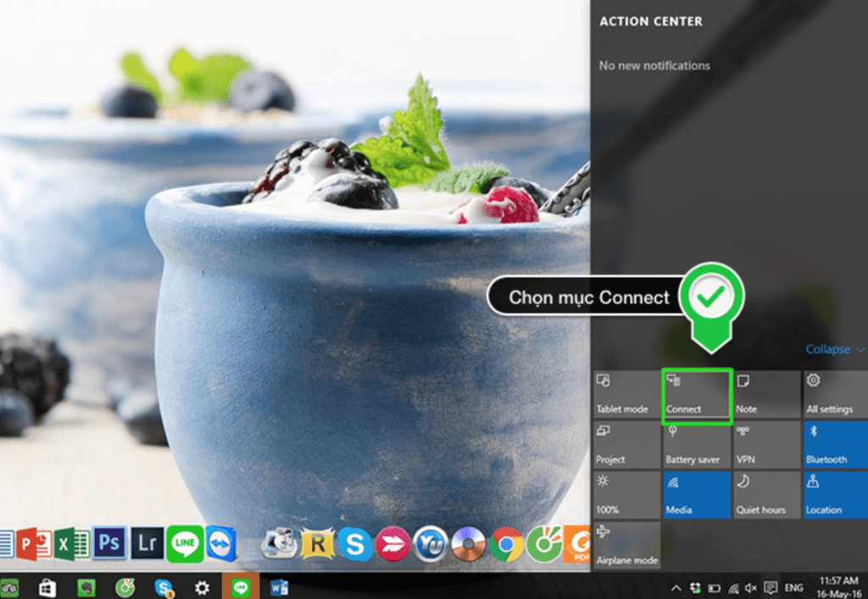The height and width of the screenshot is (599, 868).
Task: Enable Quiet hours tile
Action: [x=766, y=495]
